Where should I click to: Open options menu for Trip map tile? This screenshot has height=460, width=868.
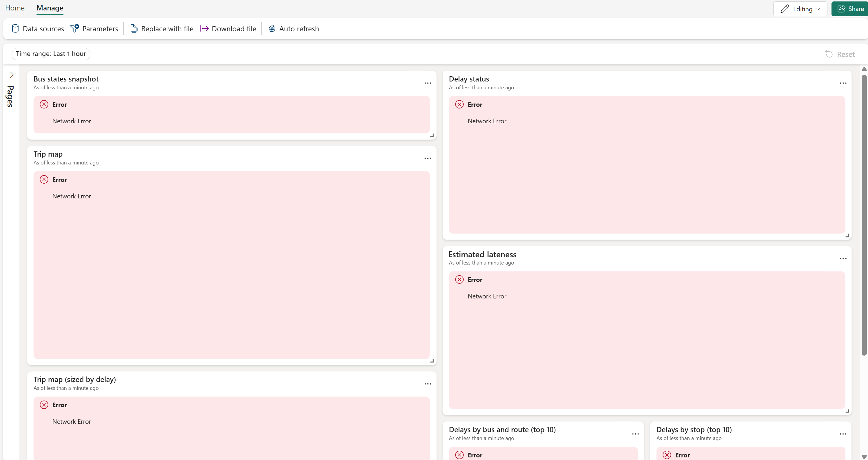(428, 158)
